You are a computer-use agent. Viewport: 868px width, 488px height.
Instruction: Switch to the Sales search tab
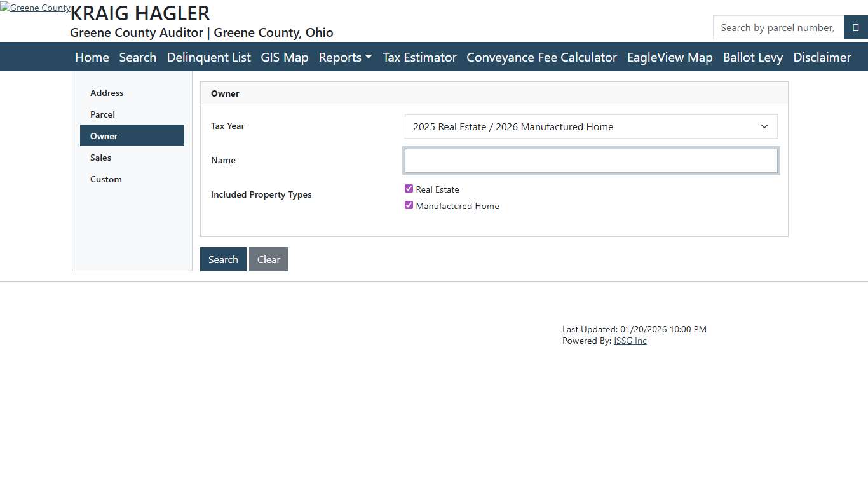[100, 158]
